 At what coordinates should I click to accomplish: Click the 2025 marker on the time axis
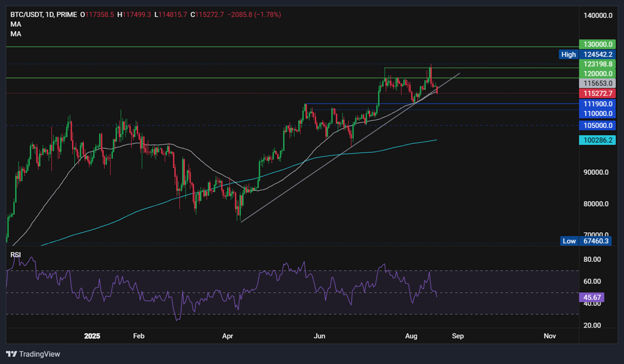[92, 336]
